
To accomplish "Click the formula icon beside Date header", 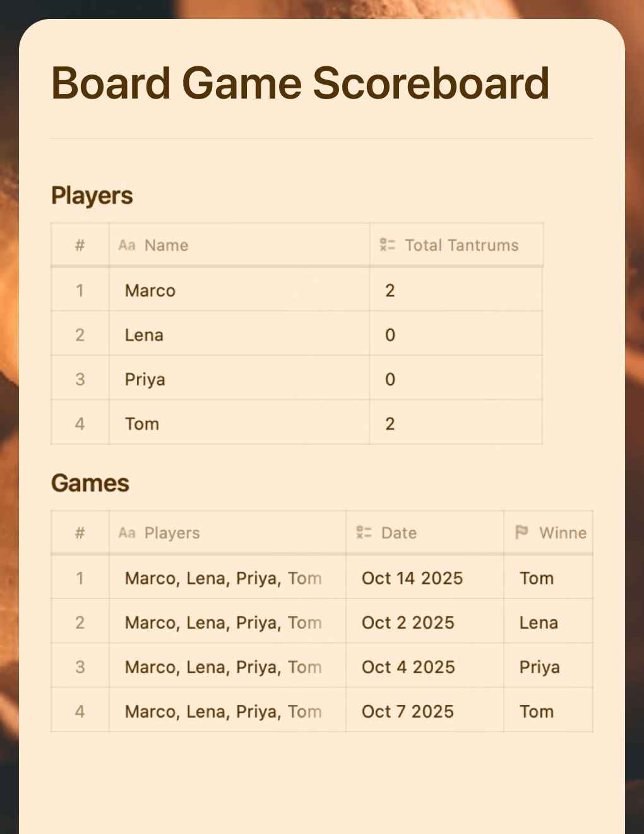I will click(x=364, y=533).
